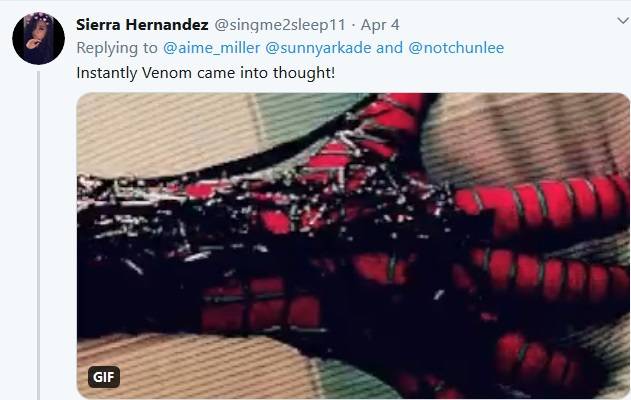The width and height of the screenshot is (631, 400).
Task: Click the tweet text 'Instantly Venom came into thought!'
Action: pyautogui.click(x=206, y=73)
